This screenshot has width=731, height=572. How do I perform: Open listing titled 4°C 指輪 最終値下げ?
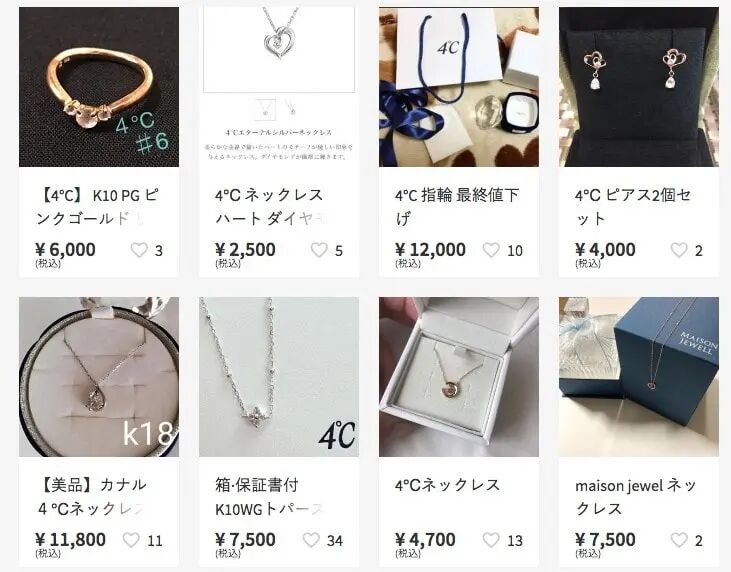point(456,207)
